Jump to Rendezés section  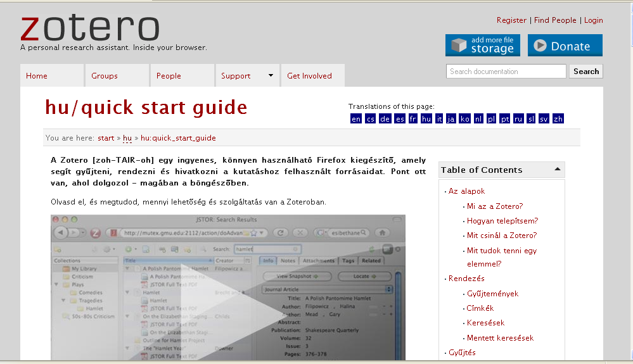pyautogui.click(x=466, y=278)
